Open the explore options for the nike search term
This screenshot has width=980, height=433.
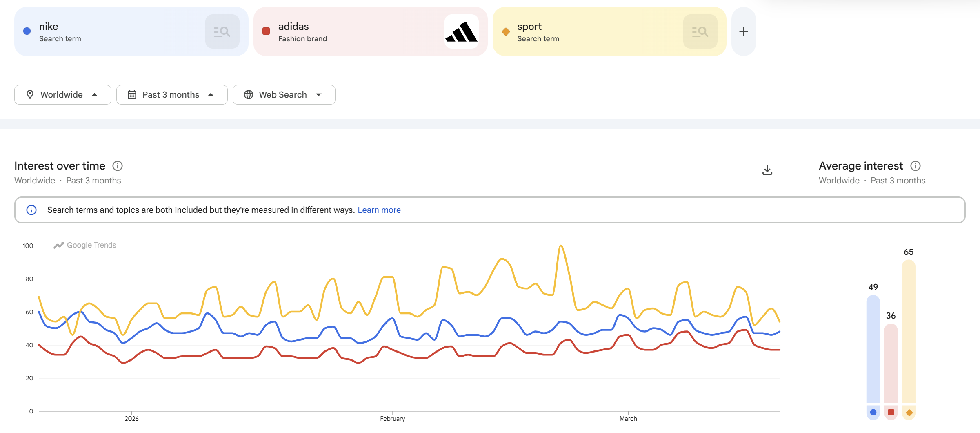tap(222, 31)
